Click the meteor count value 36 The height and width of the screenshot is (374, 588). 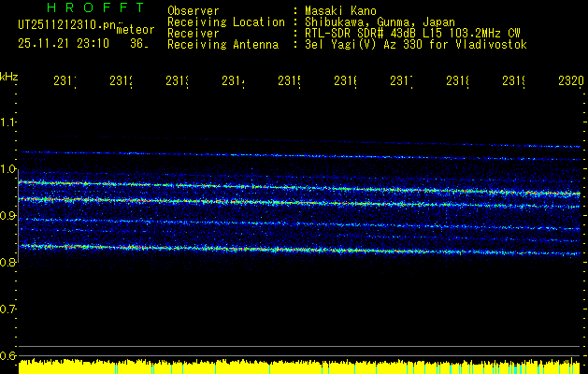coord(138,43)
